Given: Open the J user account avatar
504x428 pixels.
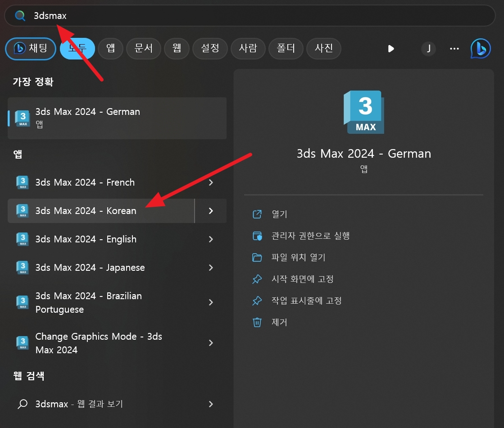Looking at the screenshot, I should click(x=428, y=49).
